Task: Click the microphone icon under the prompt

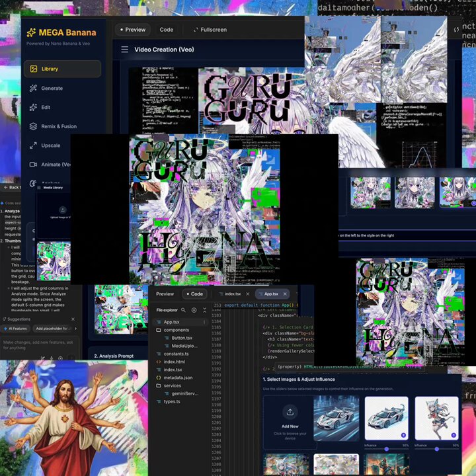Action: click(52, 358)
